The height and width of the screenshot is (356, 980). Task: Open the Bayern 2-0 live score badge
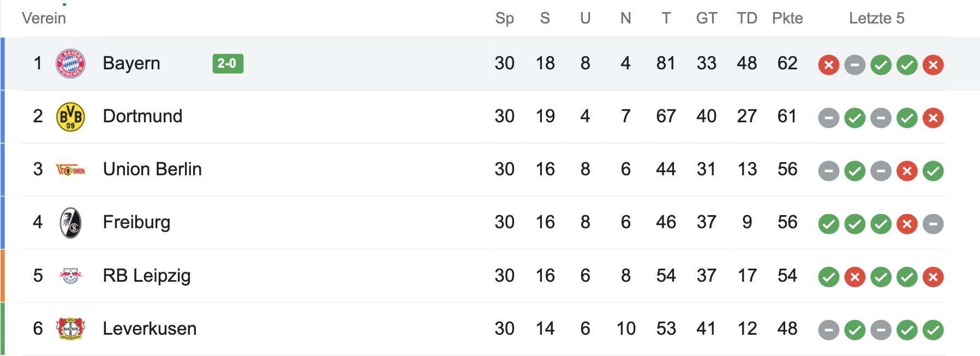tap(228, 64)
